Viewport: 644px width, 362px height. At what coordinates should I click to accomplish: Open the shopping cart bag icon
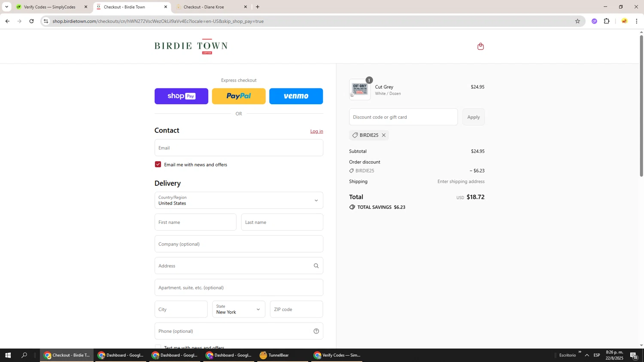480,46
